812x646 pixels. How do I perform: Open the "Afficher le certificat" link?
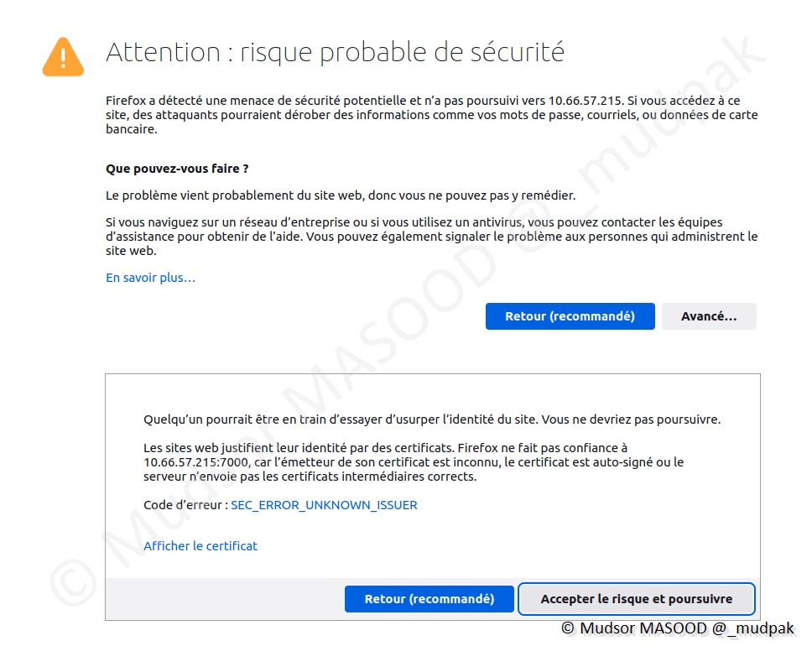point(200,546)
